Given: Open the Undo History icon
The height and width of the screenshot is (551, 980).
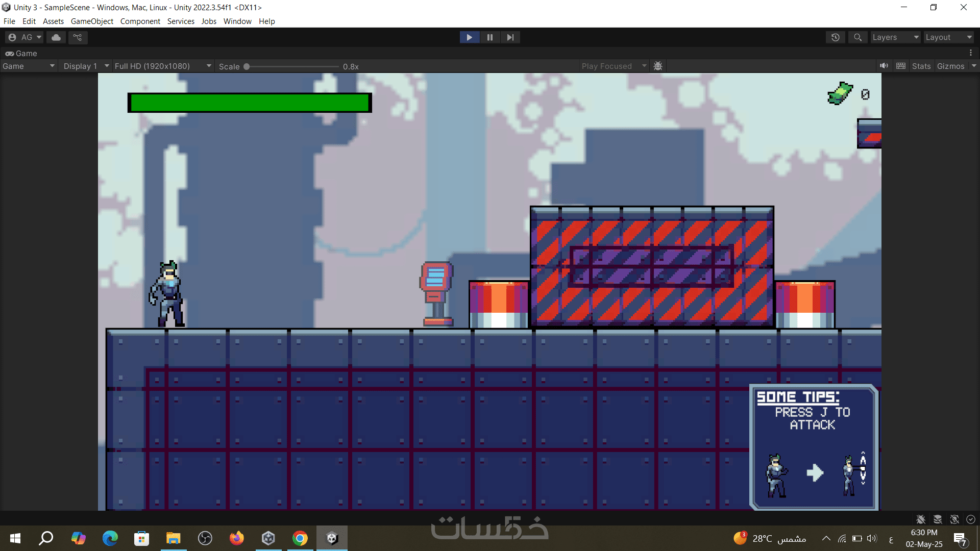Looking at the screenshot, I should tap(836, 37).
